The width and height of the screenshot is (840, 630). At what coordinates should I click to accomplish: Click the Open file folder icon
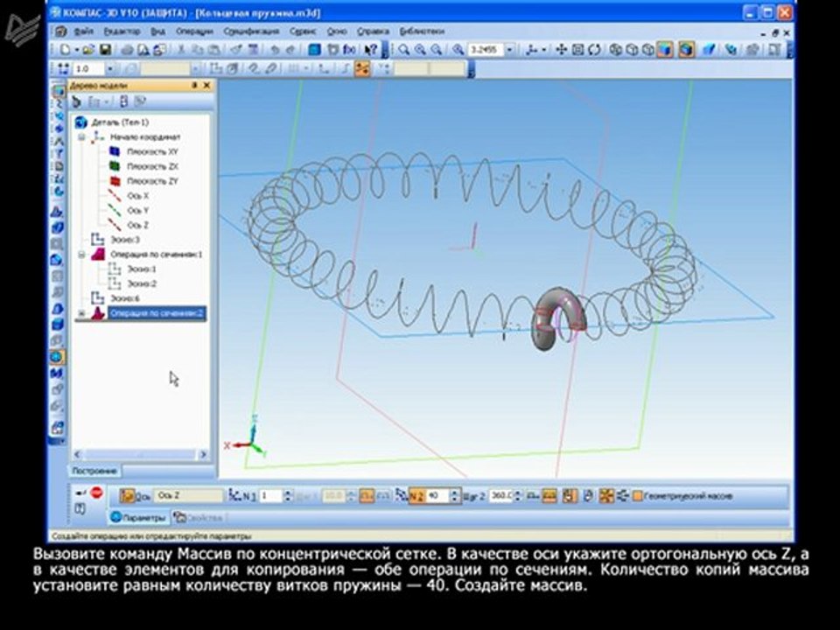(x=88, y=50)
